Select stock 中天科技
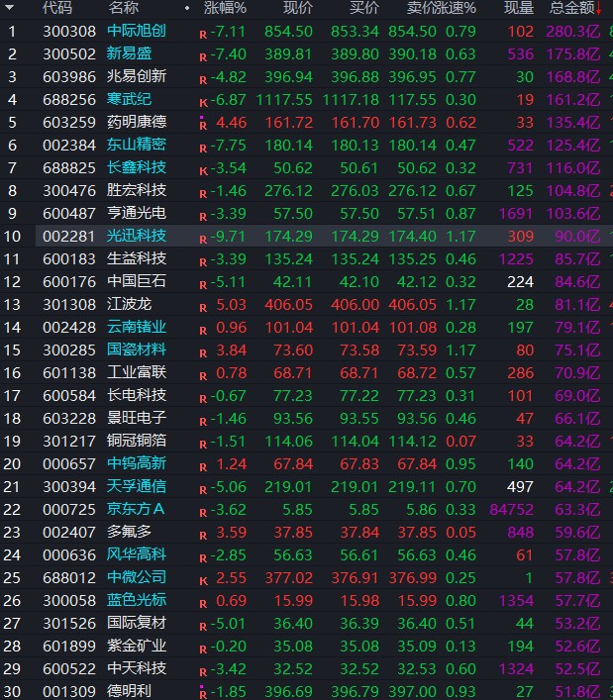The width and height of the screenshot is (613, 700). [x=137, y=668]
